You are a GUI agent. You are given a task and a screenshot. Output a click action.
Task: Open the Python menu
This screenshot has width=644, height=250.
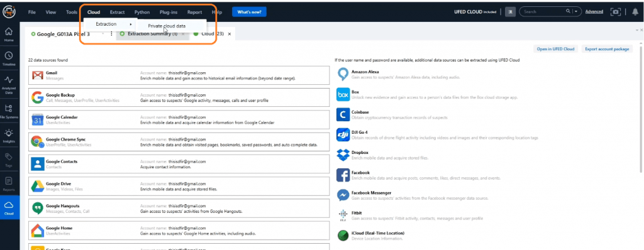pyautogui.click(x=142, y=13)
